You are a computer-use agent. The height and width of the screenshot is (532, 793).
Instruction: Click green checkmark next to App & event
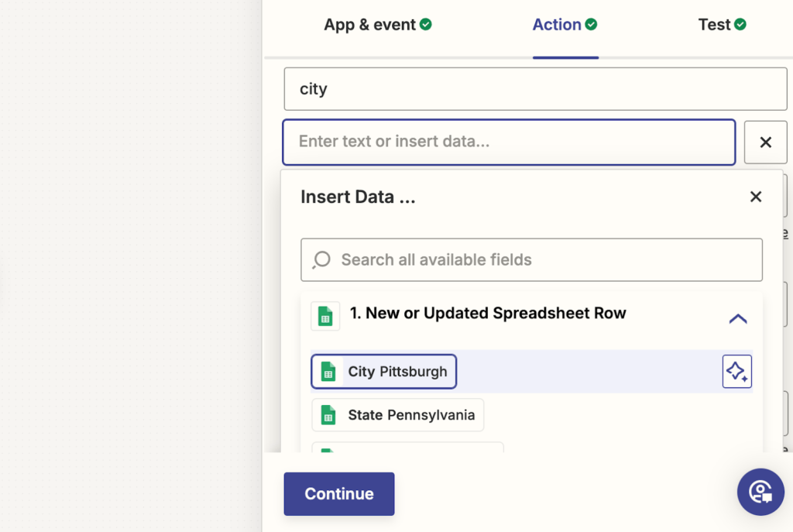point(426,25)
